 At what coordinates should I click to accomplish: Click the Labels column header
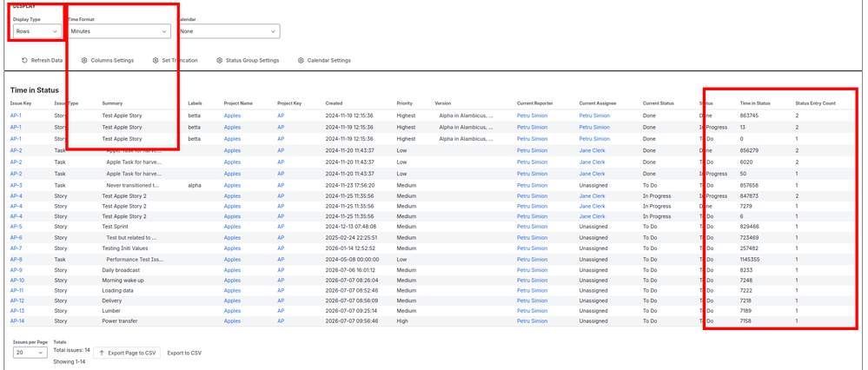[x=195, y=103]
